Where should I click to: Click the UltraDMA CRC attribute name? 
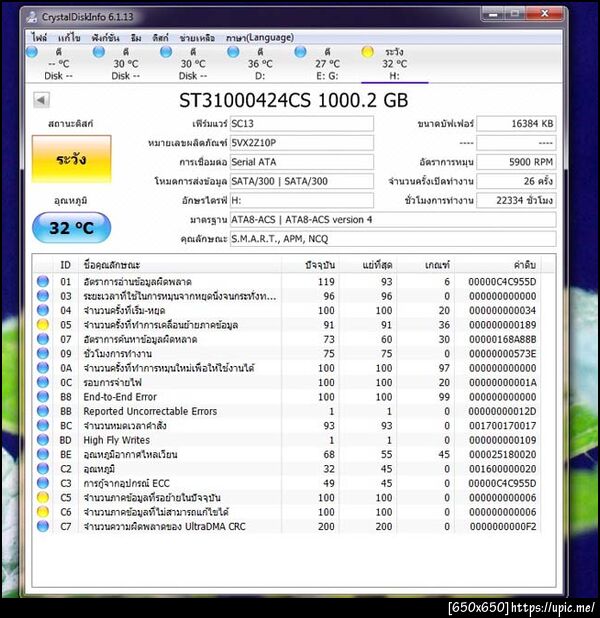[x=164, y=526]
